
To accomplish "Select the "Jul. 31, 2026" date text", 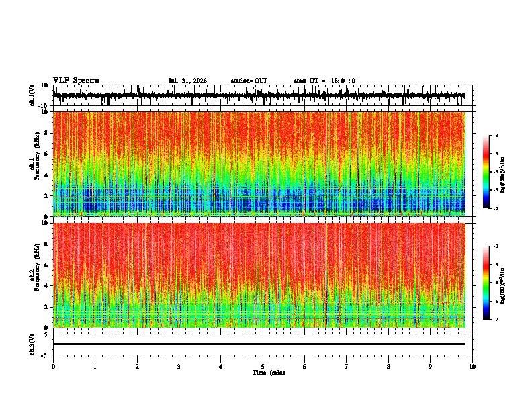I will [187, 81].
